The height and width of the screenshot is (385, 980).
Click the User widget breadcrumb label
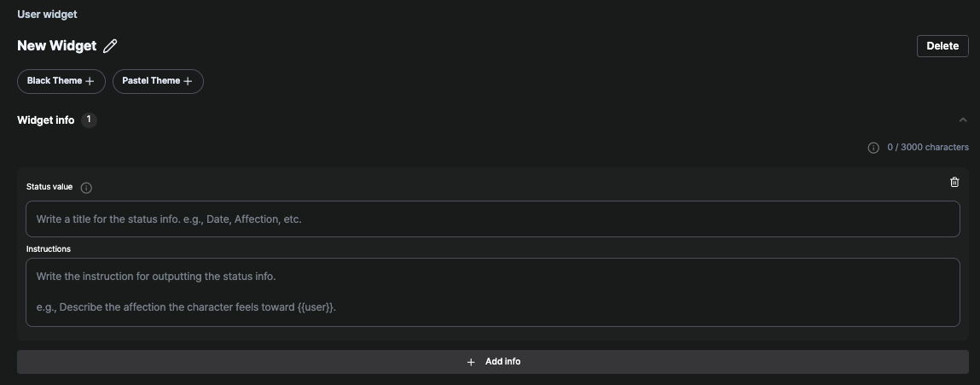[x=48, y=14]
